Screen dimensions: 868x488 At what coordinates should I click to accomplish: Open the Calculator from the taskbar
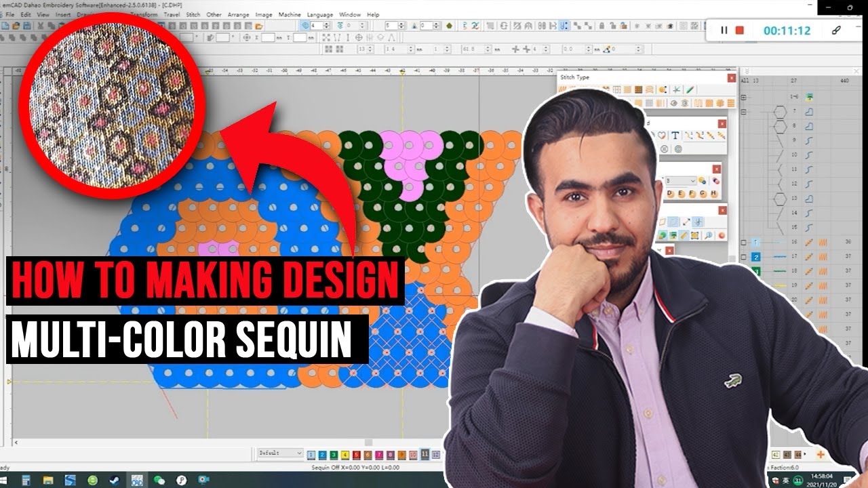coord(26,480)
